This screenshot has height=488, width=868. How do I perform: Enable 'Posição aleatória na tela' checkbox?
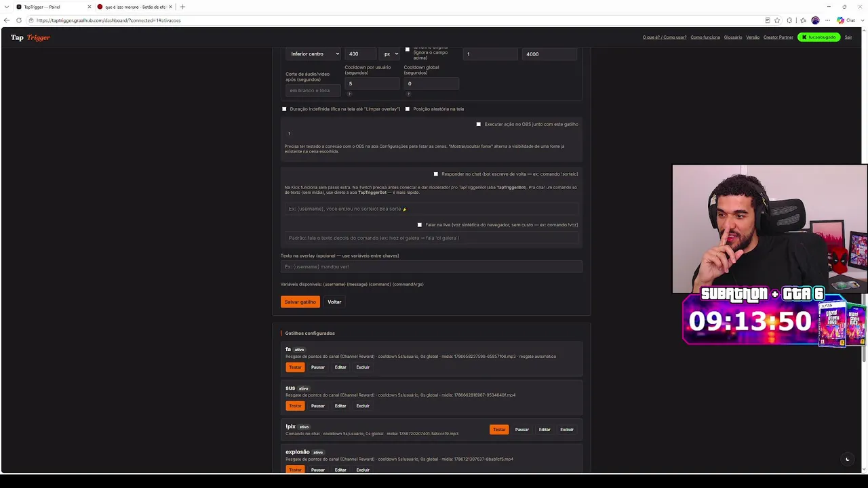coord(408,109)
